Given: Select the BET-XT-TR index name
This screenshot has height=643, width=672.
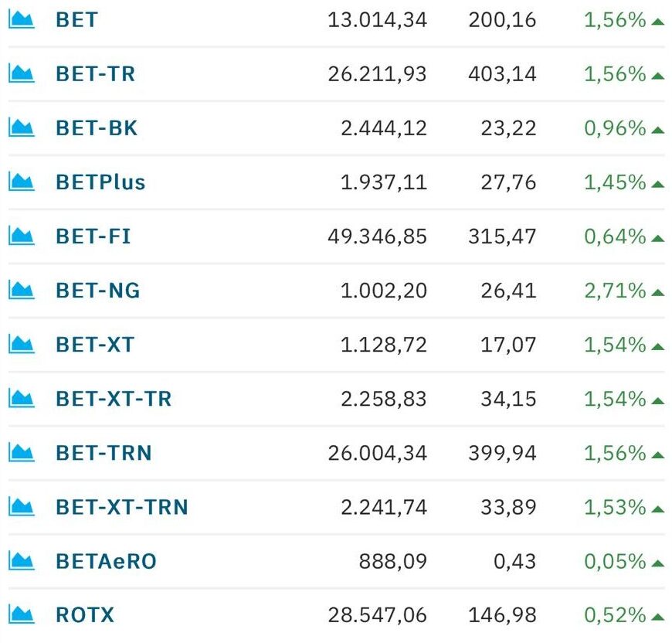Looking at the screenshot, I should pos(114,399).
